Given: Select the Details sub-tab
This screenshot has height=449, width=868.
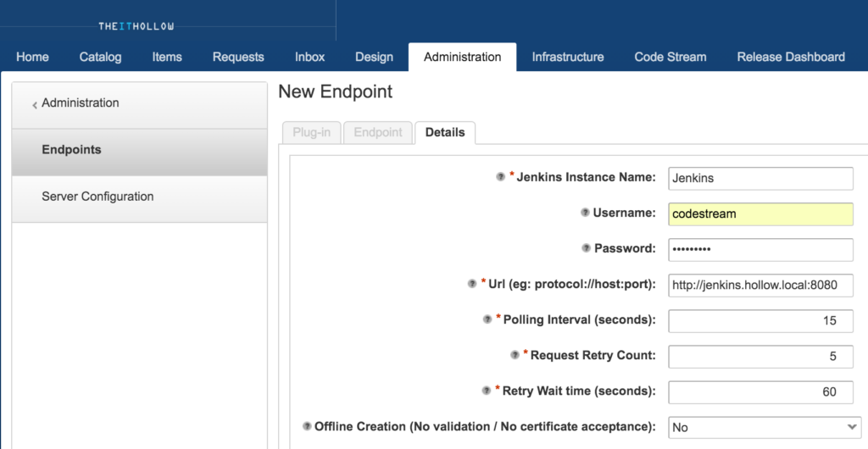Looking at the screenshot, I should [445, 132].
